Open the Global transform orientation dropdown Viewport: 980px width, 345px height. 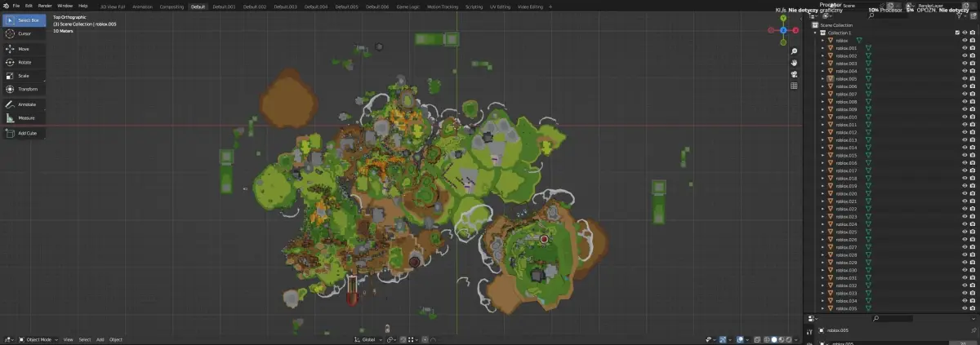tap(367, 339)
